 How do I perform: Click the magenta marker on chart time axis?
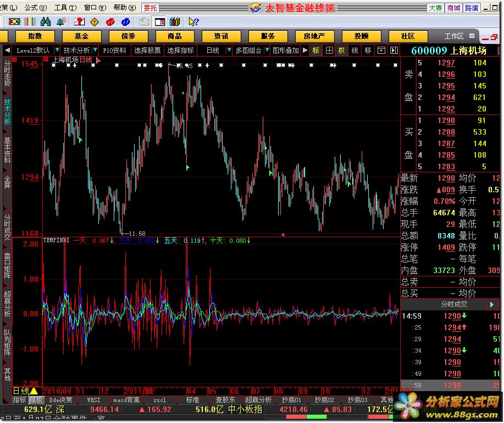click(x=283, y=235)
